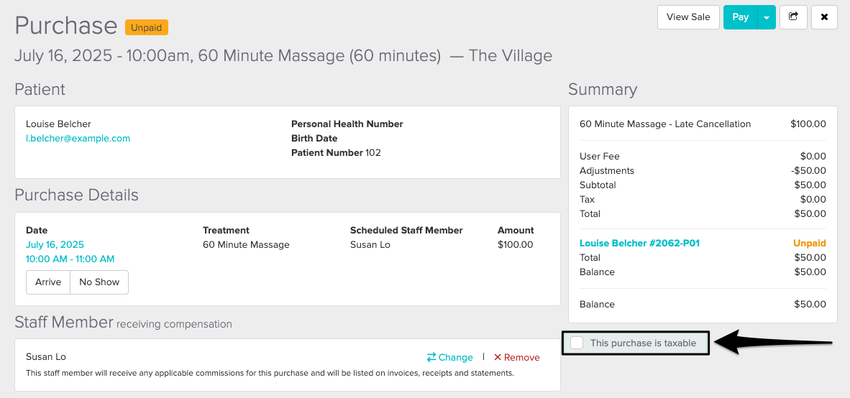Click the 10:00 AM - 11:00 AM time link
The image size is (850, 398).
tap(70, 259)
